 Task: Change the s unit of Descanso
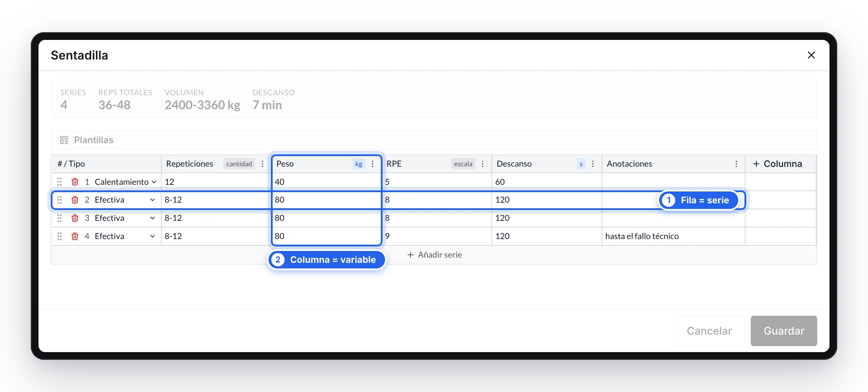click(x=581, y=164)
